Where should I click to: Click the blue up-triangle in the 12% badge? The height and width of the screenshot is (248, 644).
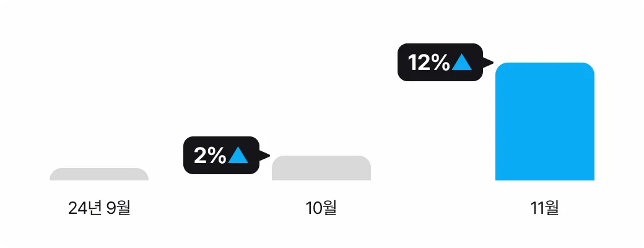tap(462, 63)
